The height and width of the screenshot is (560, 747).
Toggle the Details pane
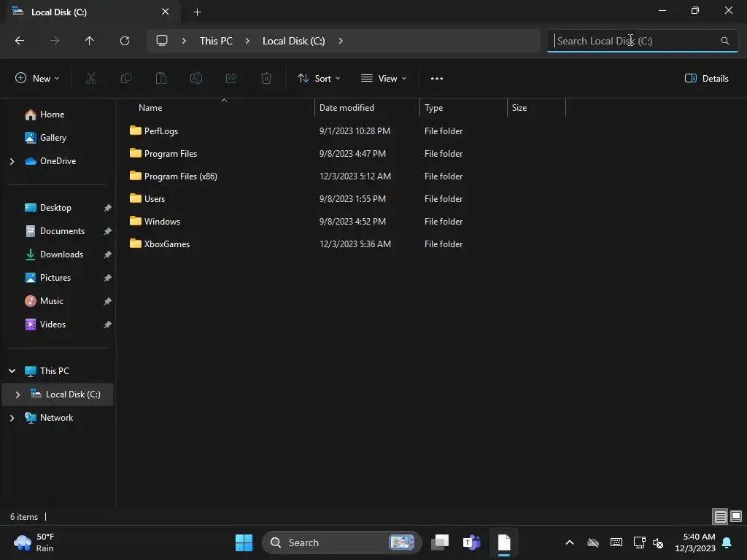[706, 79]
